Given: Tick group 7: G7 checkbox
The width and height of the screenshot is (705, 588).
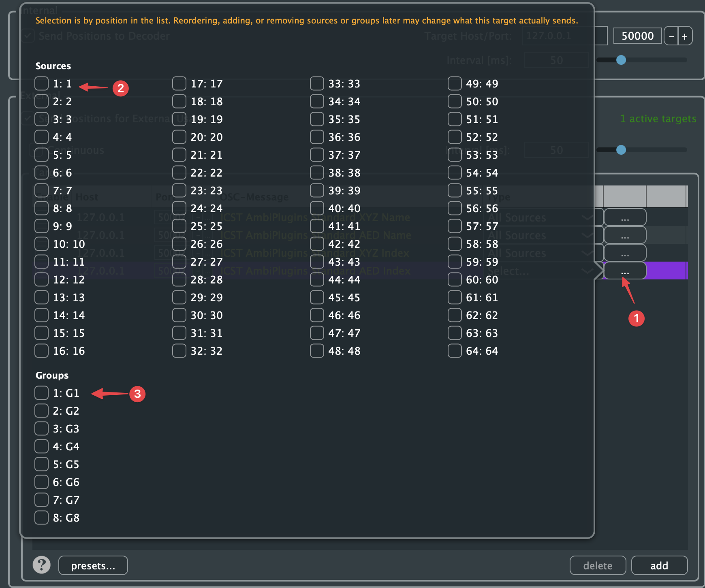Looking at the screenshot, I should click(41, 500).
